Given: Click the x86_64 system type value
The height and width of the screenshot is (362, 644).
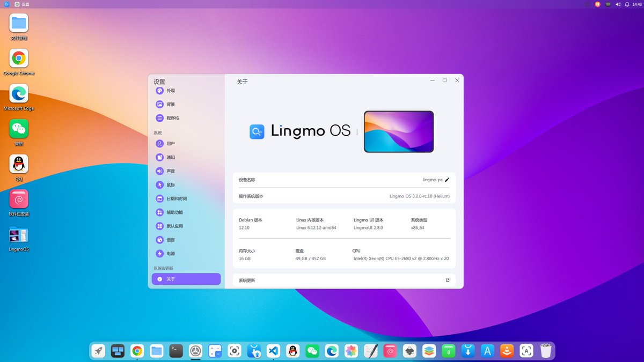Looking at the screenshot, I should (418, 228).
